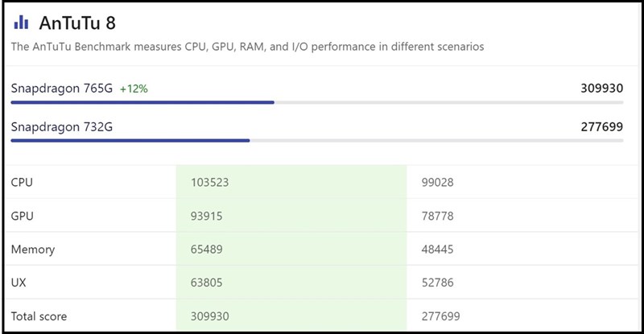Click the 277699 score above the bars

[601, 126]
